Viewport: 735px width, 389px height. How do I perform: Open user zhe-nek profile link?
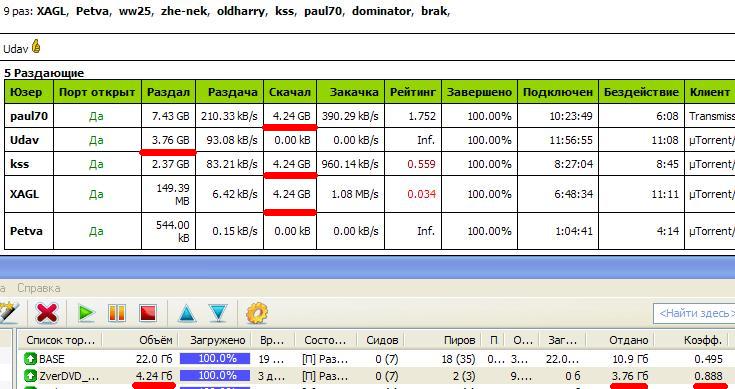[183, 11]
